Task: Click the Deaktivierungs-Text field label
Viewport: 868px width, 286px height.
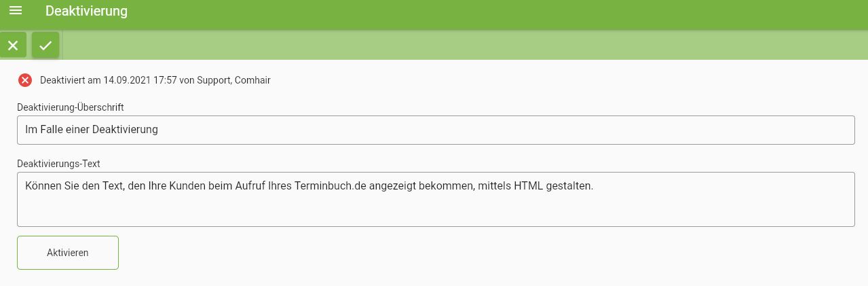Action: 58,164
